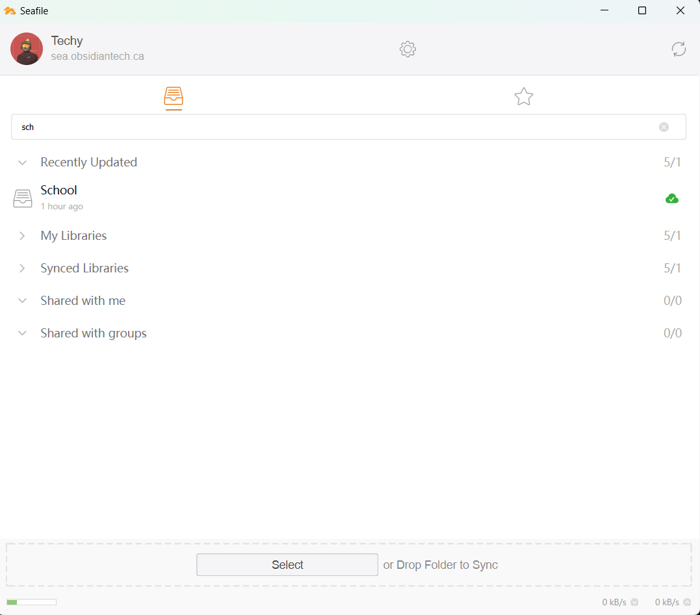Image resolution: width=700 pixels, height=615 pixels.
Task: Click the refresh icon to sync libraries
Action: click(679, 49)
